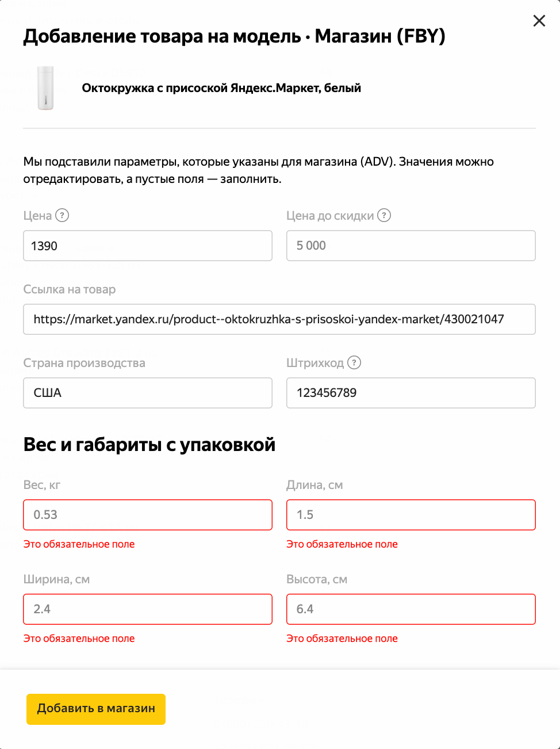Select the Страна производства field

click(x=147, y=393)
